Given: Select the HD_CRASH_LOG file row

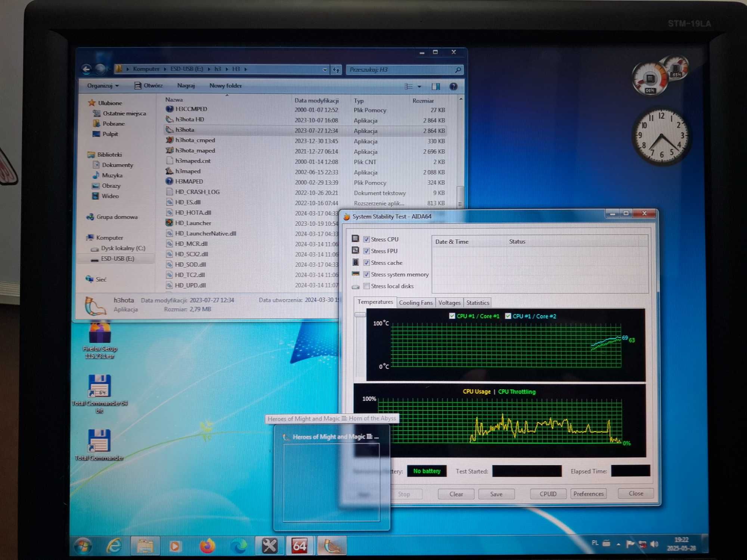Looking at the screenshot, I should pos(305,192).
